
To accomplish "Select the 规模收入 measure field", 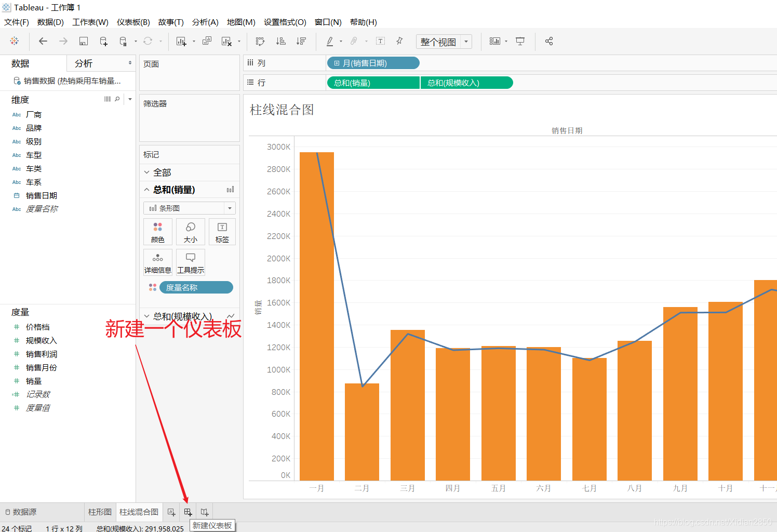I will tap(42, 340).
